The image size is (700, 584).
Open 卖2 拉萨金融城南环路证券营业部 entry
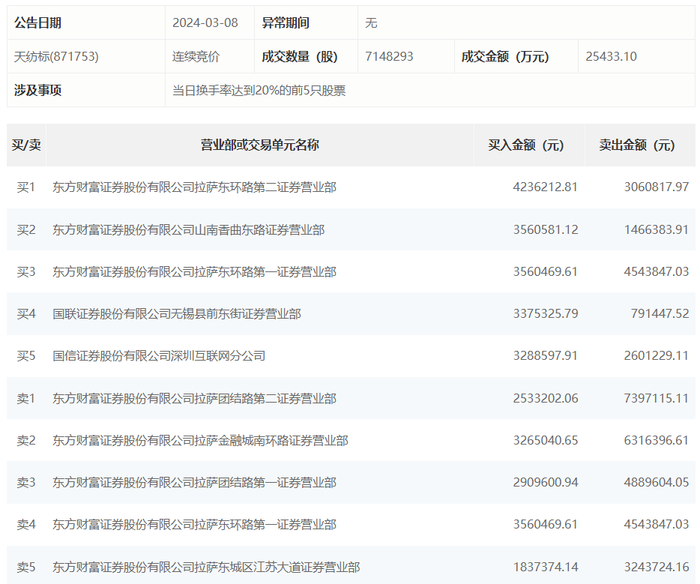(x=200, y=441)
